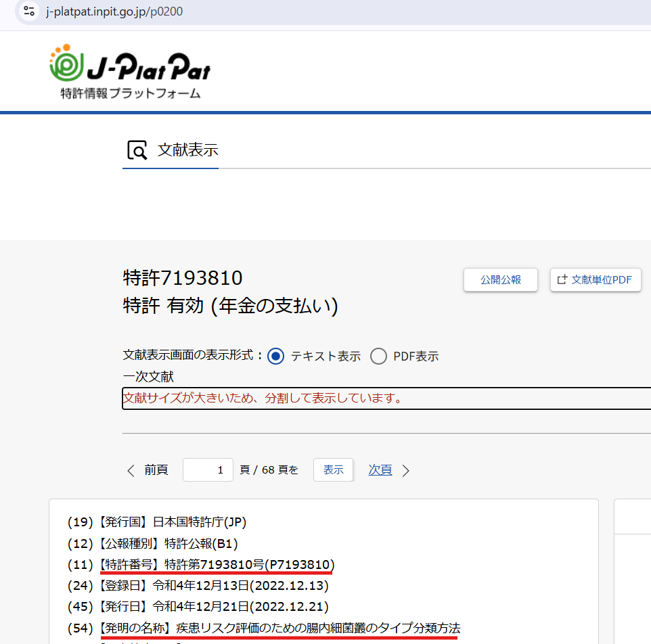Click the 表示 button to refresh the page
The image size is (651, 644).
333,469
